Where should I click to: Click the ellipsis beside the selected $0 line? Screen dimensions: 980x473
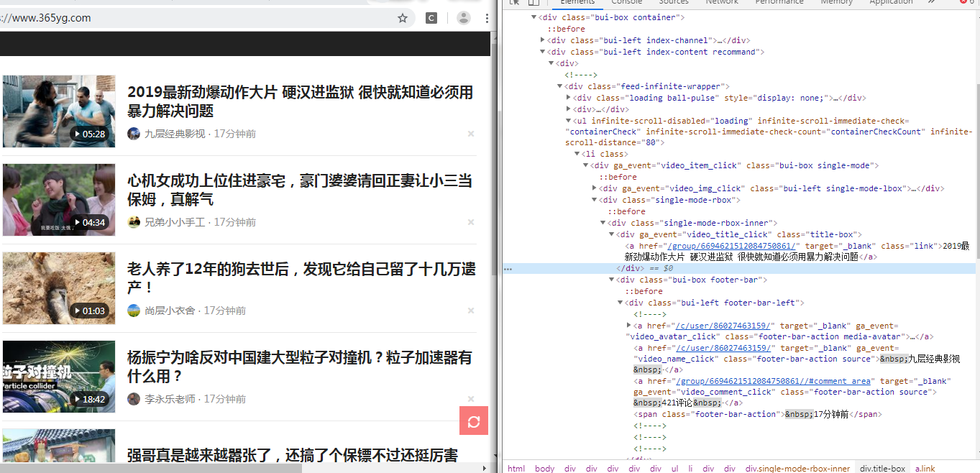pyautogui.click(x=508, y=268)
